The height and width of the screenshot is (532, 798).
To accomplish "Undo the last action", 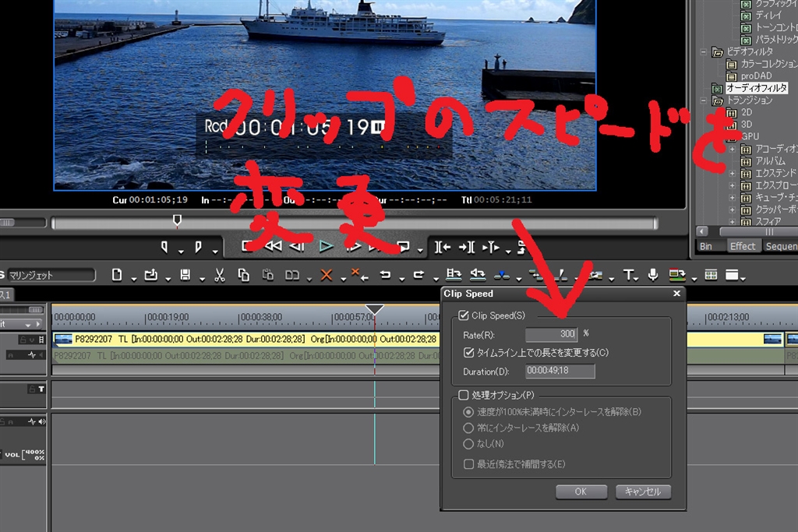I will [x=385, y=275].
